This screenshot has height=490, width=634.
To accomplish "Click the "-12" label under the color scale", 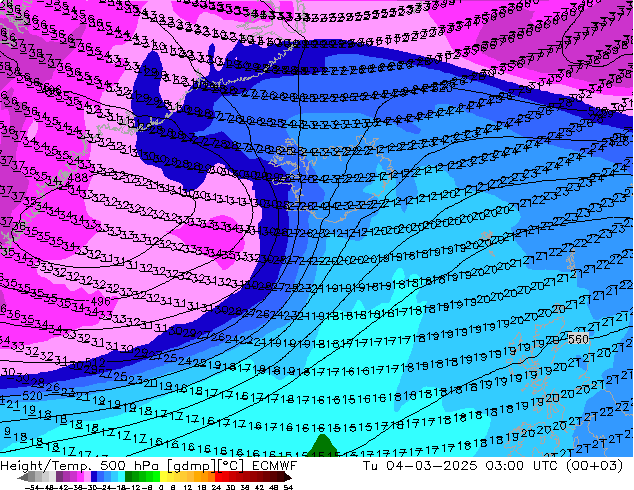I will (x=133, y=487).
